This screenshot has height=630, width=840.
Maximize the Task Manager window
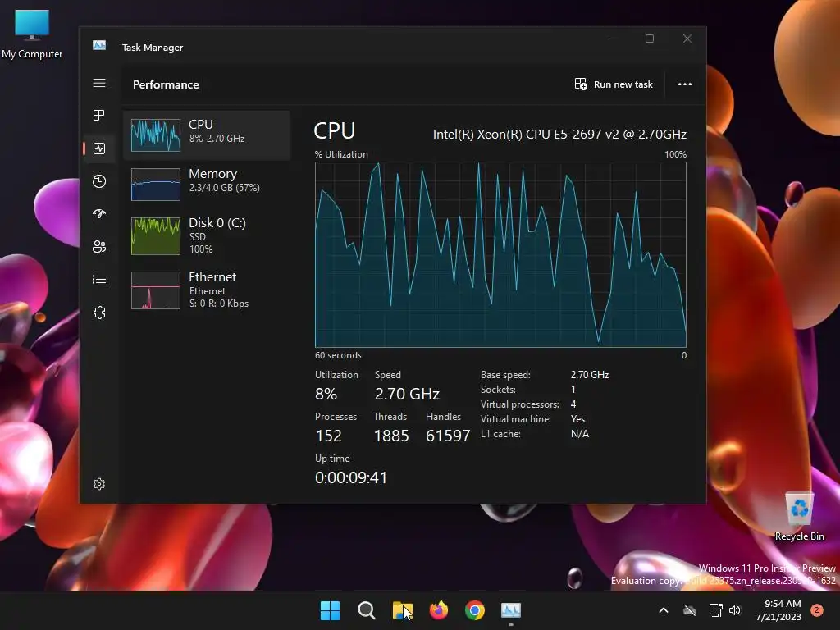click(650, 39)
